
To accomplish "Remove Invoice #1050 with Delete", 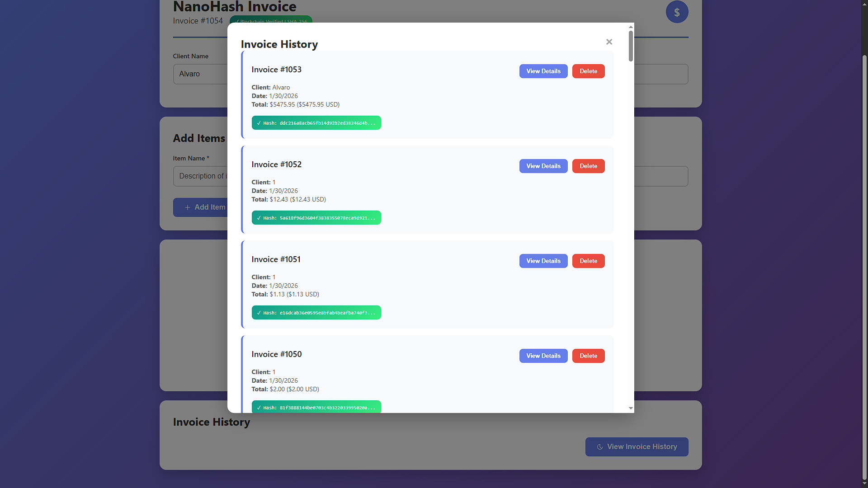I will point(588,356).
